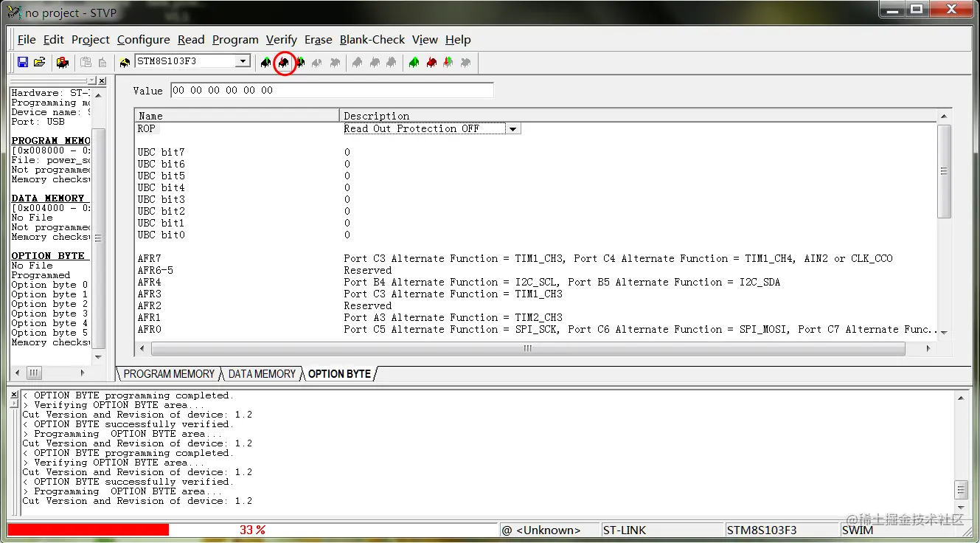Viewport: 980px width, 543px height.
Task: Click the disabled Blank check current tab icon
Action: click(x=335, y=63)
